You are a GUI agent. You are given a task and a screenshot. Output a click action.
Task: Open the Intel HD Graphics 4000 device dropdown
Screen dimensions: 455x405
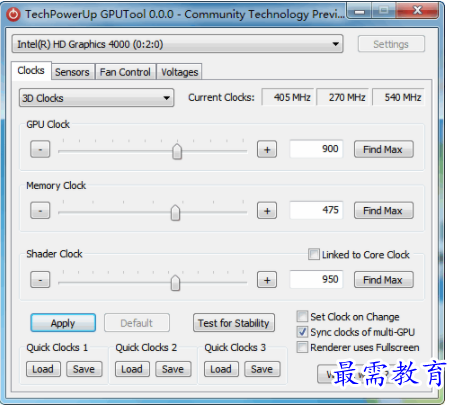[177, 44]
